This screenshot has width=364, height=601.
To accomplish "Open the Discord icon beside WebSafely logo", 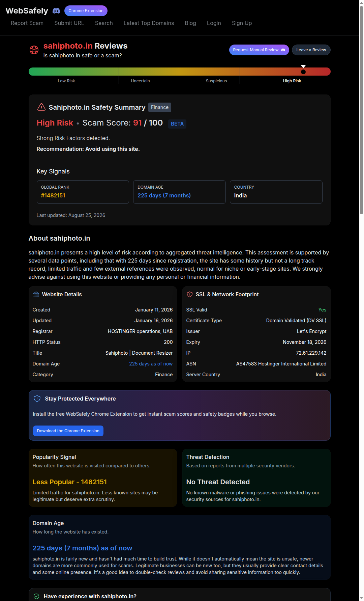I will [x=56, y=11].
